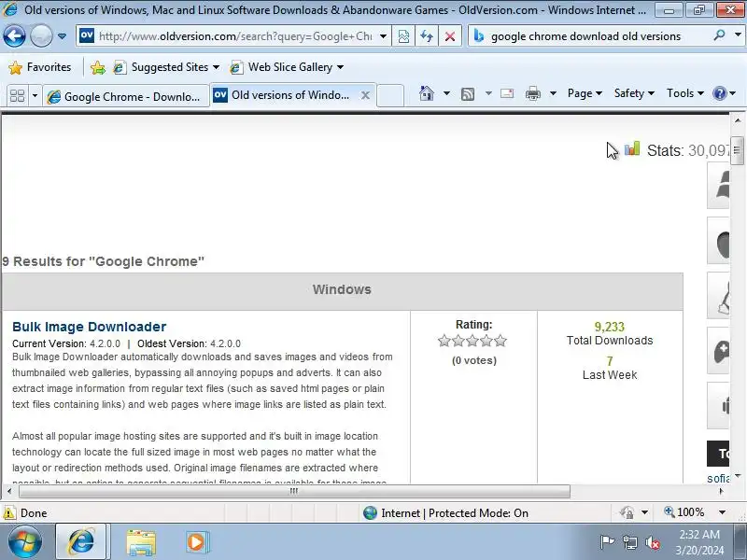Image resolution: width=747 pixels, height=560 pixels.
Task: Select the Mac apple category sidebar icon
Action: click(x=718, y=241)
